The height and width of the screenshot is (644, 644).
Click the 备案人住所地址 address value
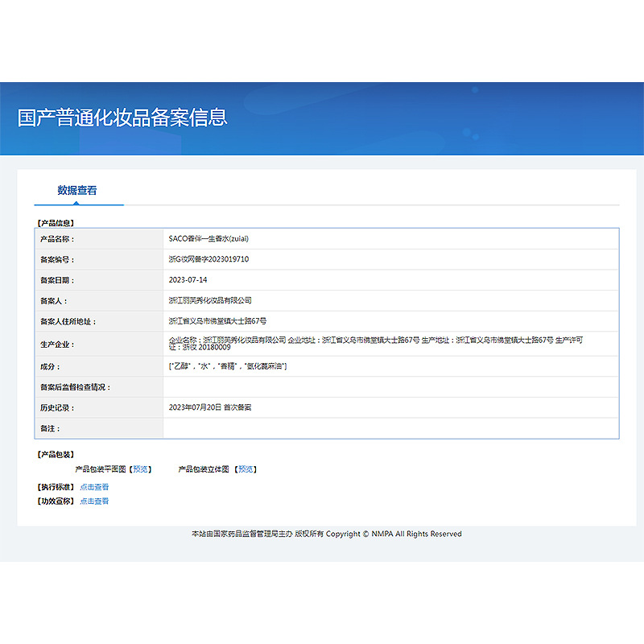click(217, 320)
